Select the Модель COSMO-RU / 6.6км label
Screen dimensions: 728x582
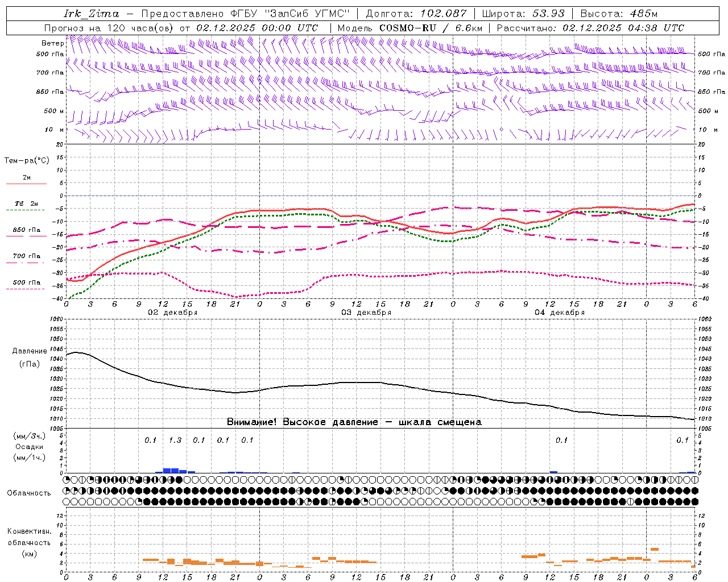click(x=410, y=28)
